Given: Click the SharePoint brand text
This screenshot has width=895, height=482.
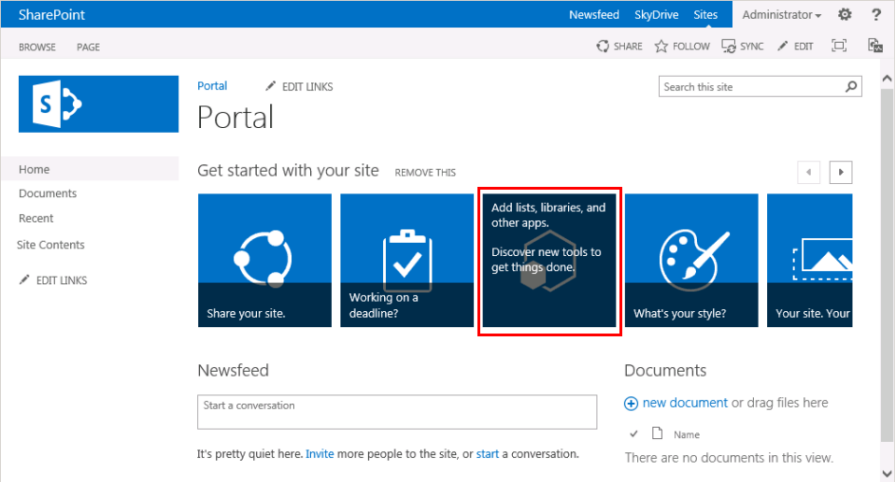Looking at the screenshot, I should pyautogui.click(x=51, y=15).
